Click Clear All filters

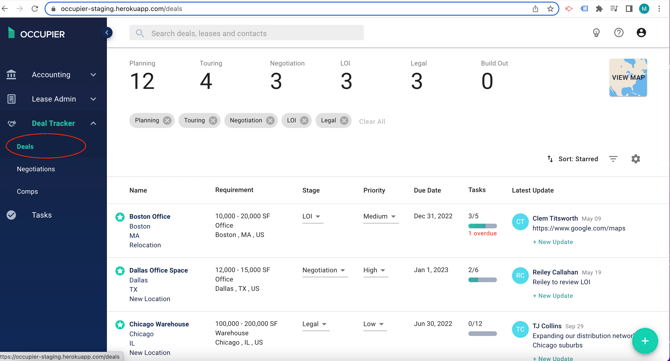point(372,121)
